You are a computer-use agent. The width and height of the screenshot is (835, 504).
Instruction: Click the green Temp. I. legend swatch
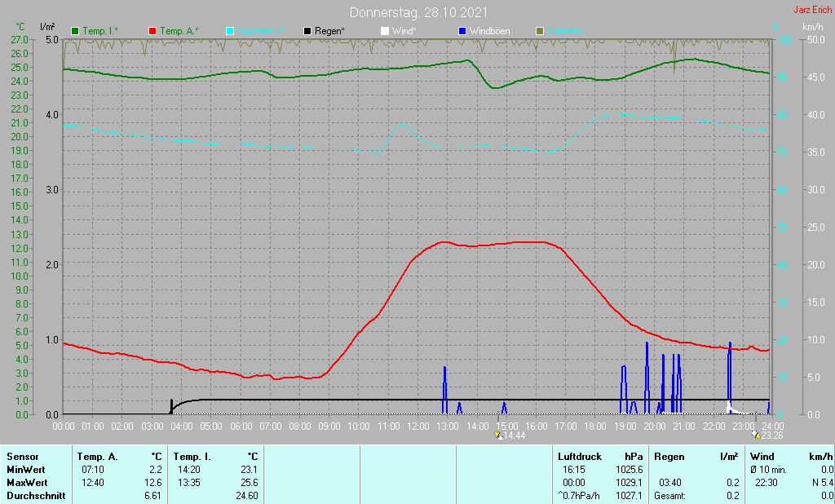75,31
